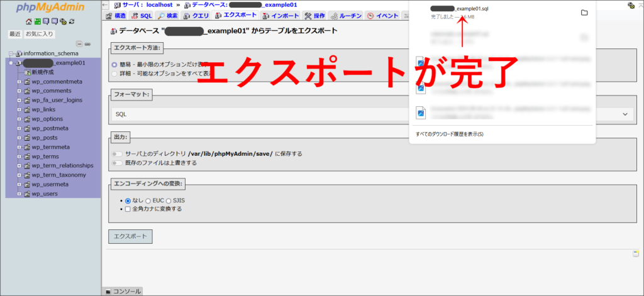644x296 pixels.
Task: Toggle 既存のファイルは上書きする switch
Action: coord(117,163)
